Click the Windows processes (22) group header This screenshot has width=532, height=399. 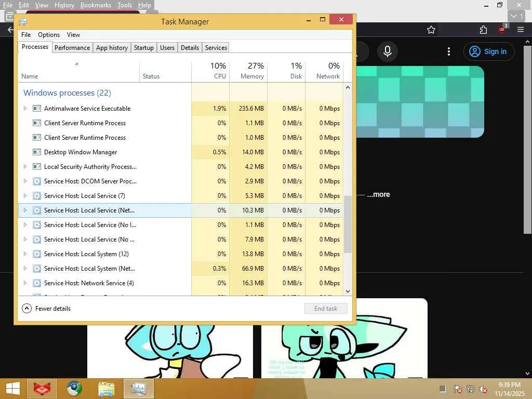[67, 93]
